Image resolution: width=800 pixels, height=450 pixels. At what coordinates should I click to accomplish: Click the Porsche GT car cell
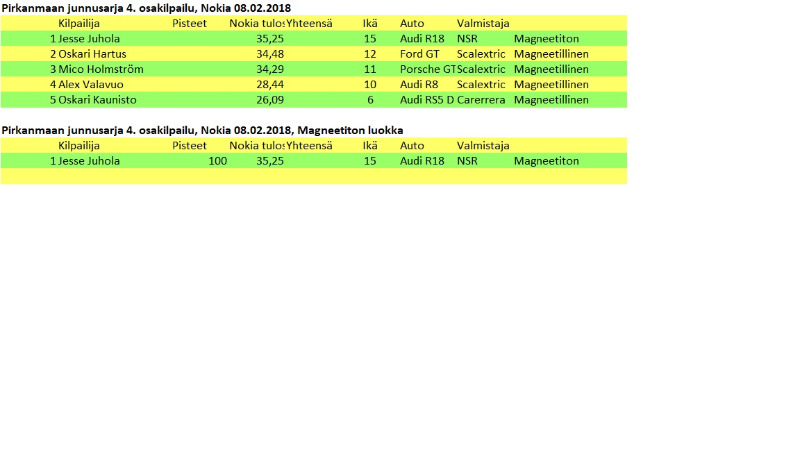(427, 69)
